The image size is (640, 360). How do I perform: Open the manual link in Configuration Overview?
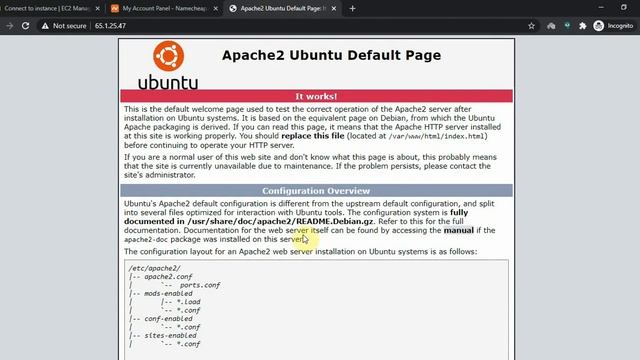tap(459, 230)
